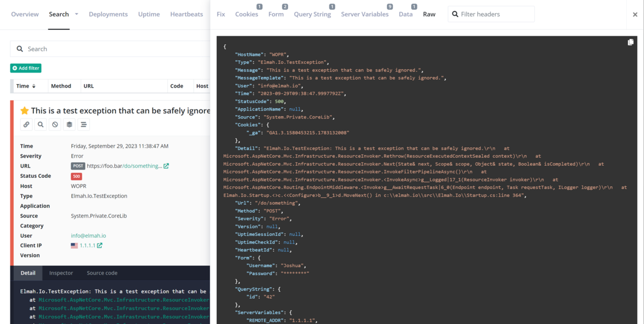Viewport: 644px width, 324px height.
Task: Click the info@elmah.io user link
Action: [x=89, y=235]
